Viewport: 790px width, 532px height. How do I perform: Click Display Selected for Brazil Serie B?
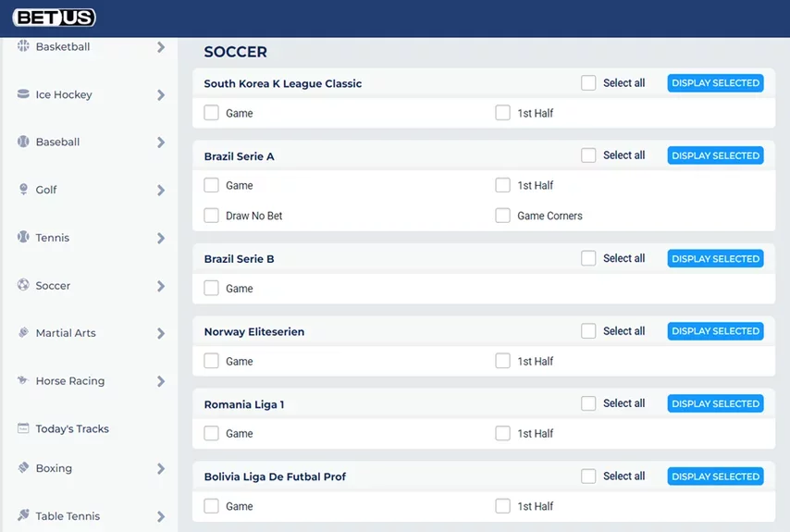click(x=715, y=258)
